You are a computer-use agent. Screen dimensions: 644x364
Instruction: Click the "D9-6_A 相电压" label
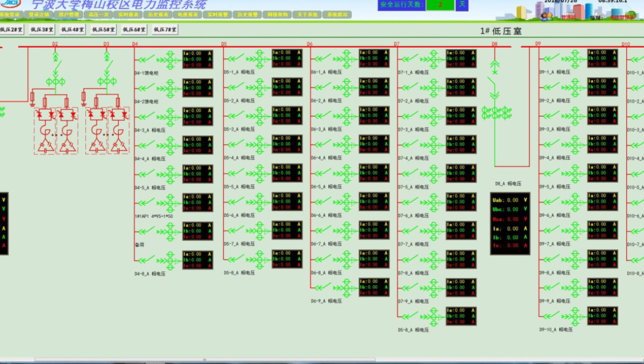click(555, 215)
